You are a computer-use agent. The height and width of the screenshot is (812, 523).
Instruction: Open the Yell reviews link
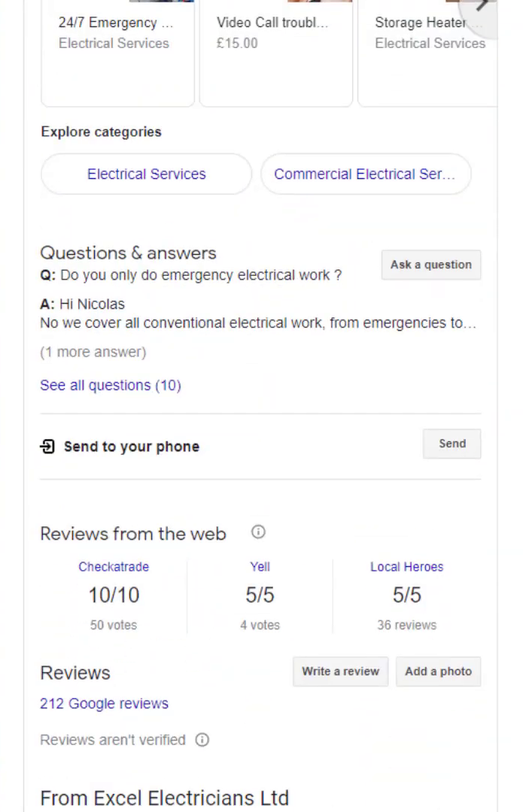pyautogui.click(x=260, y=567)
